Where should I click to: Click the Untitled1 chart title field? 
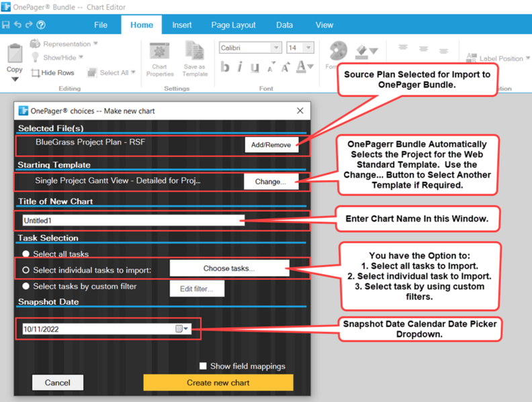pos(134,220)
